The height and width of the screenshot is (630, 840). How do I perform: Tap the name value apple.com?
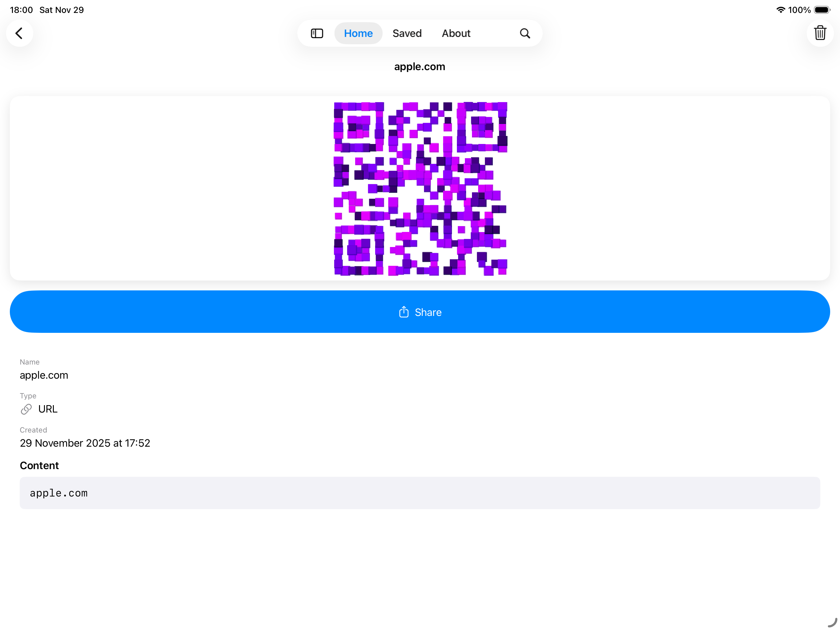click(x=44, y=375)
